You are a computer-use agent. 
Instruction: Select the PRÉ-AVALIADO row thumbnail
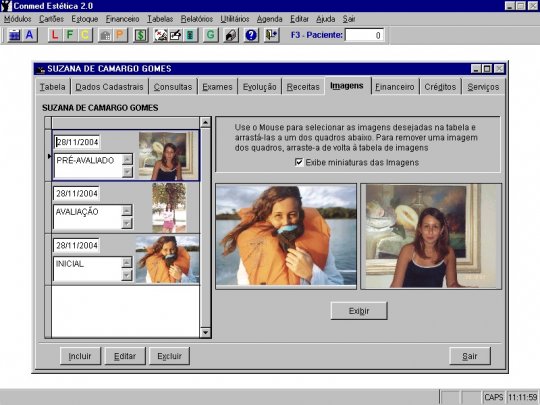point(169,155)
